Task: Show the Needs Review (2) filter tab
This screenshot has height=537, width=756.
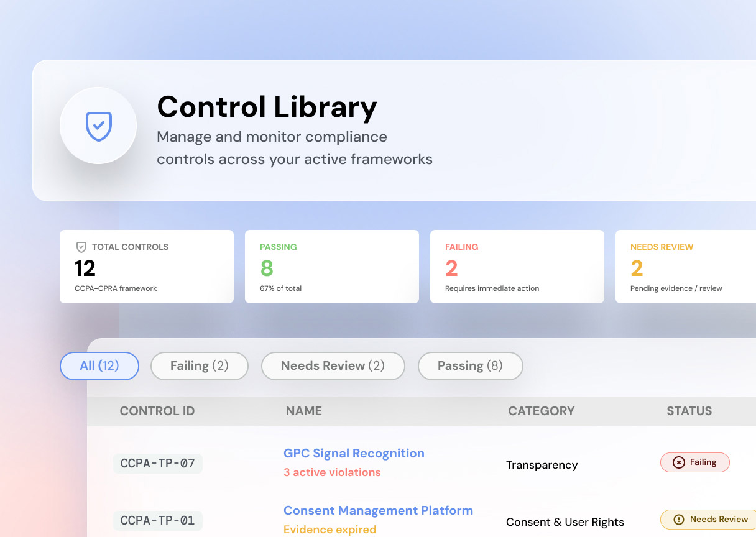Action: point(333,366)
